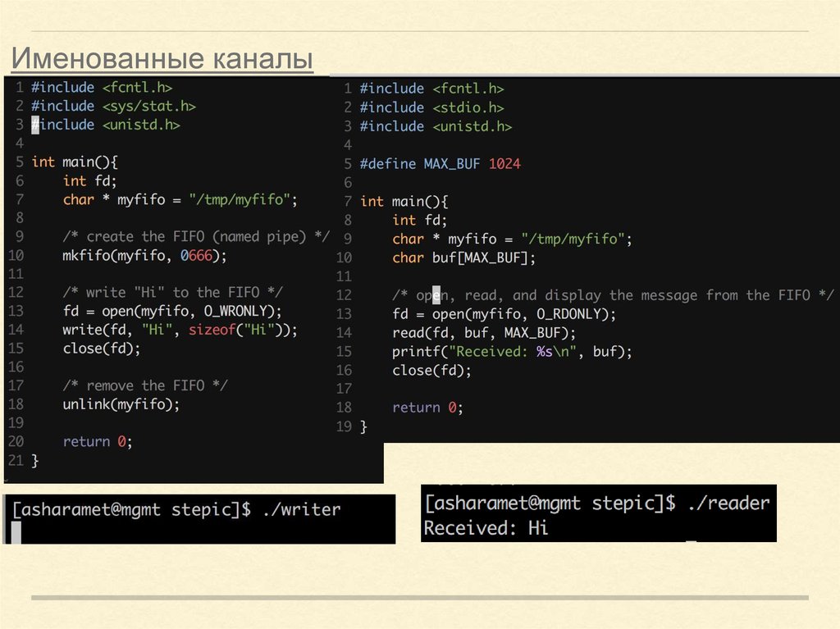Click the mkfifo(myfifo, 0666) line
Screen dimensions: 840x629
(144, 256)
